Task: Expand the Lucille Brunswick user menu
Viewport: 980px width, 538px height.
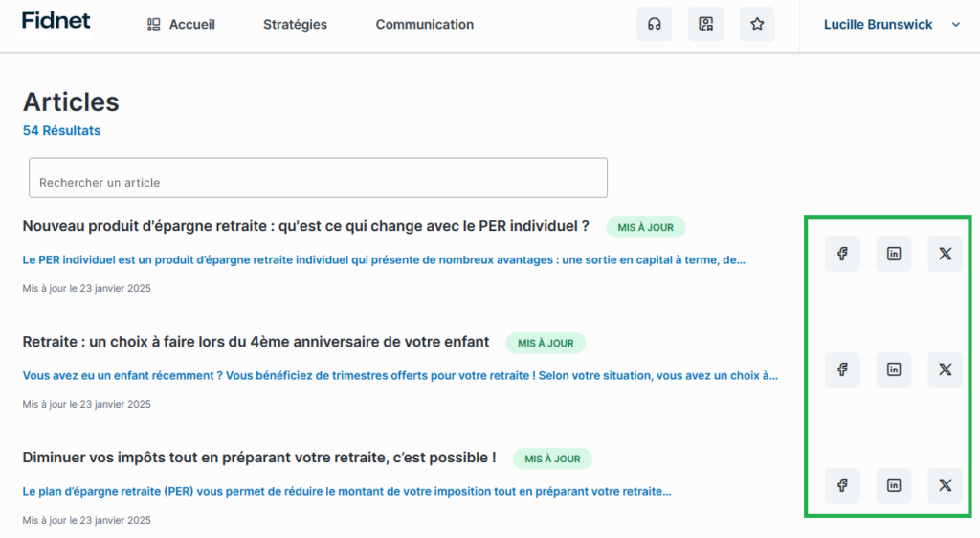Action: (891, 25)
